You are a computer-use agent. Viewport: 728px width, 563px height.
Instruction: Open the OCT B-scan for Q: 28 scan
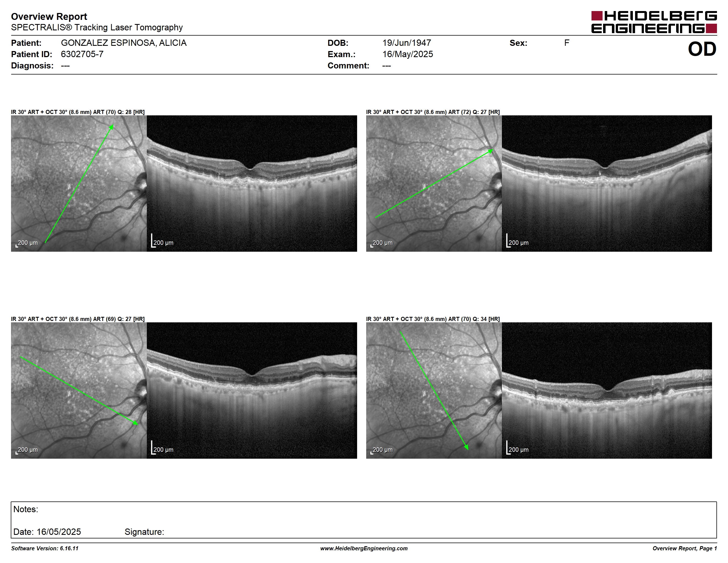[x=252, y=184]
